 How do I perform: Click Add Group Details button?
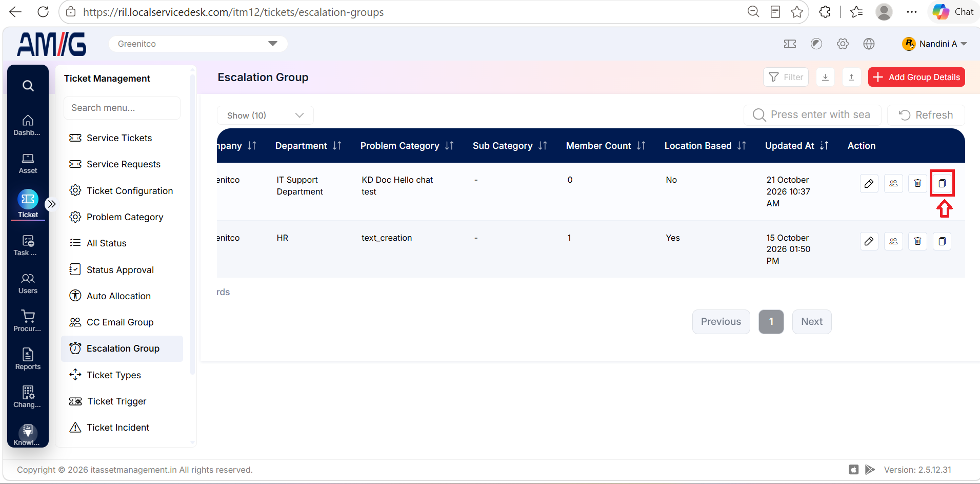(x=916, y=77)
